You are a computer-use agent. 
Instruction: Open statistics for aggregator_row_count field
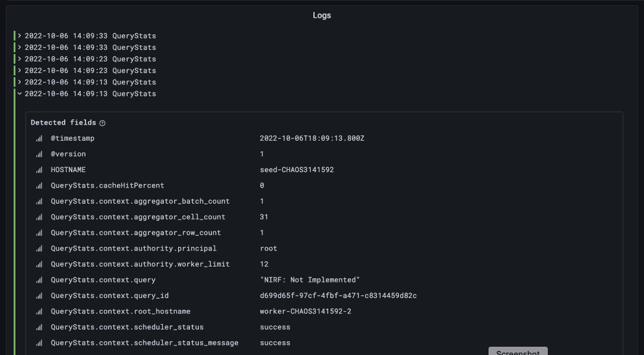[x=39, y=233]
